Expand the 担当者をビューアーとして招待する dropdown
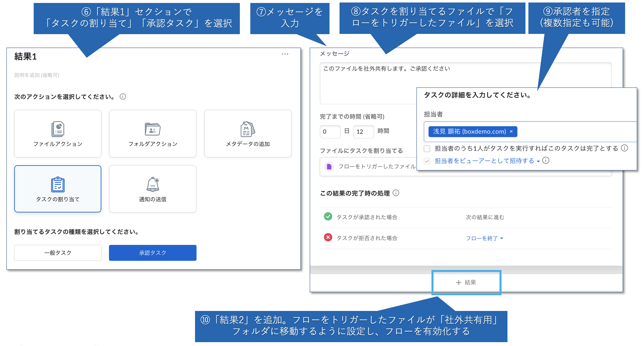The width and height of the screenshot is (644, 346). point(487,161)
